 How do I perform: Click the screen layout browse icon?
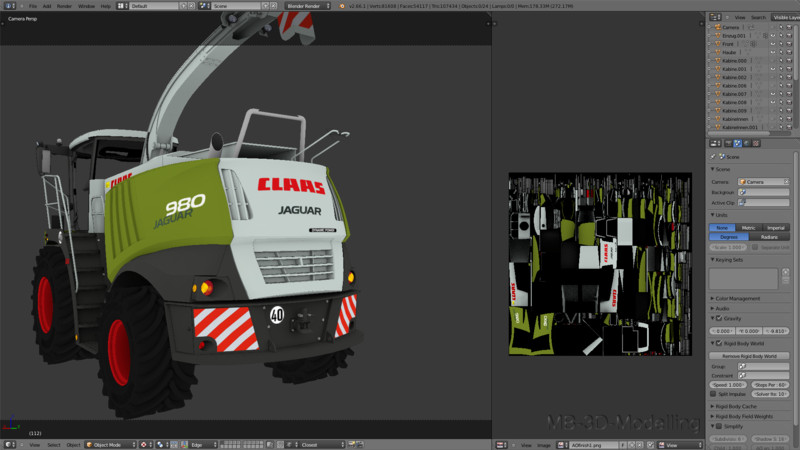pyautogui.click(x=122, y=6)
